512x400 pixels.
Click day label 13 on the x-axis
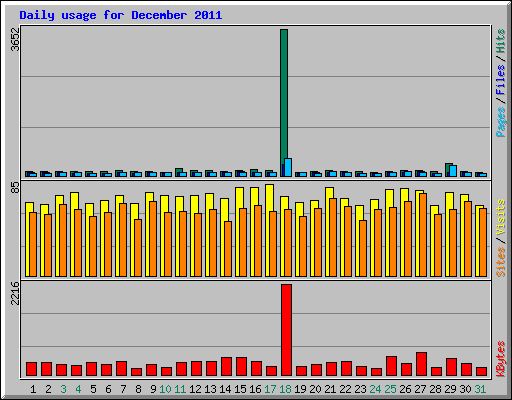pyautogui.click(x=210, y=389)
